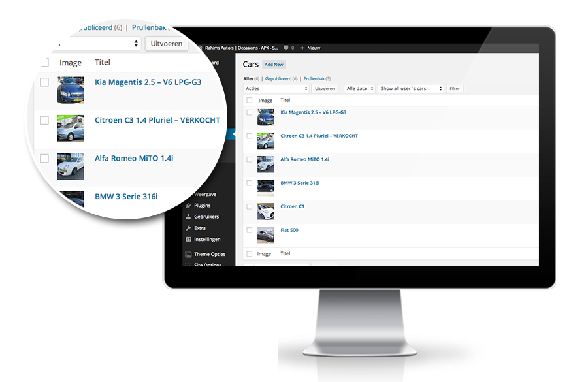The image size is (588, 382).
Task: Click the Theme Opties icon in sidebar
Action: [188, 254]
